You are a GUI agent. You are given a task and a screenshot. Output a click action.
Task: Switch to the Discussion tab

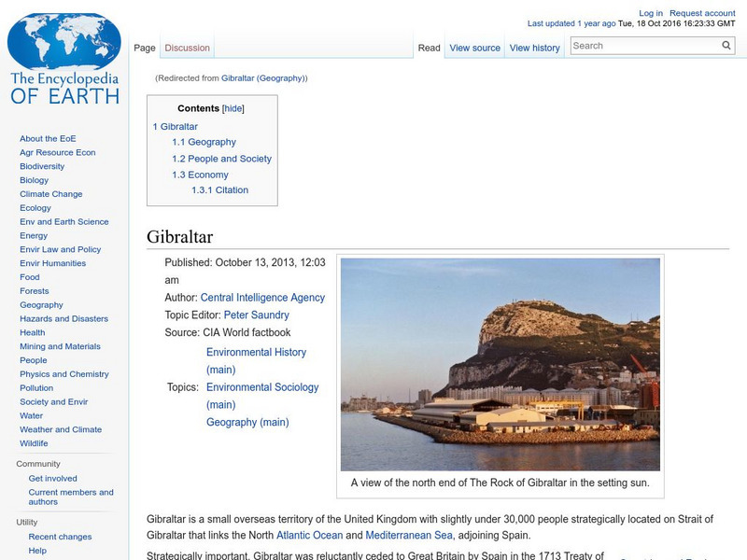(x=188, y=48)
